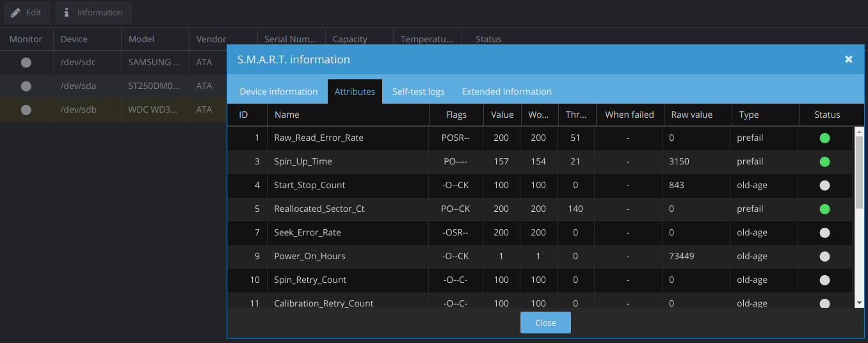The image size is (868, 343).
Task: Click the ST250DM0 model cell
Action: click(155, 86)
